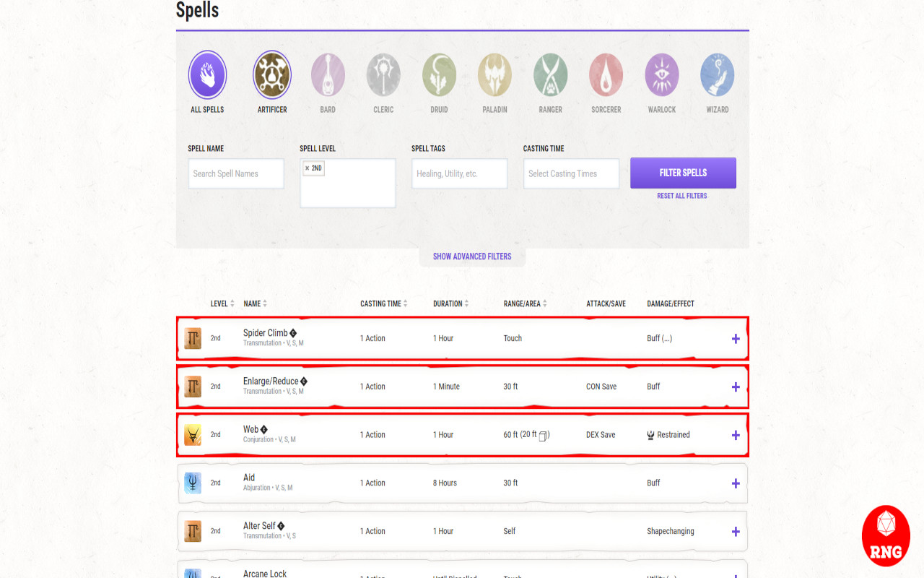Sort spells by Duration column
924x578 pixels.
point(451,303)
